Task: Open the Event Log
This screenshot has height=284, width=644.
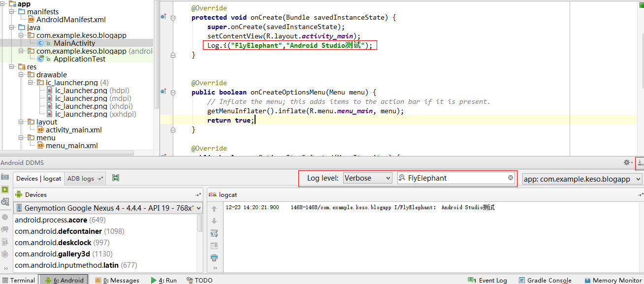Action: (488, 280)
